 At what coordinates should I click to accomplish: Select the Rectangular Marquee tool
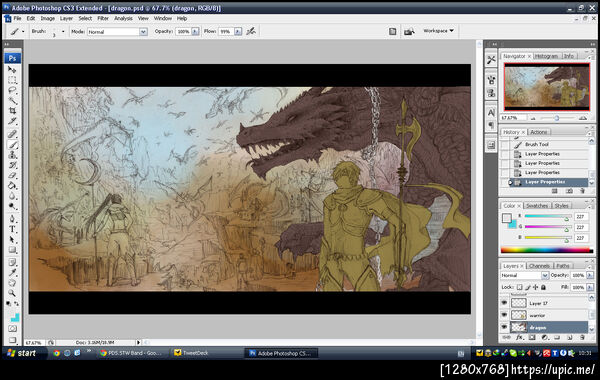coord(12,80)
